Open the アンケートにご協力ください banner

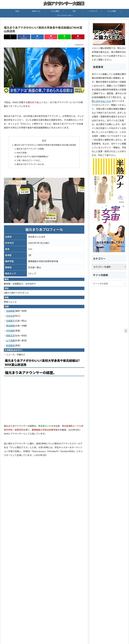point(109,34)
